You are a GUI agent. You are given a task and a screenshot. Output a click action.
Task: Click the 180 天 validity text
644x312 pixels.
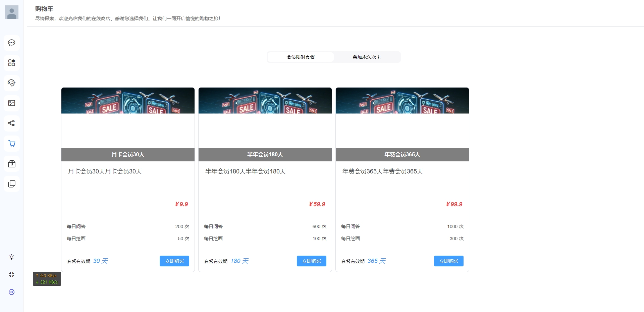click(239, 261)
